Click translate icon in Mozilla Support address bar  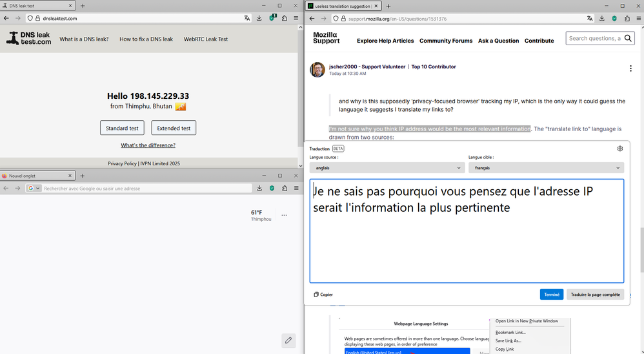click(590, 19)
